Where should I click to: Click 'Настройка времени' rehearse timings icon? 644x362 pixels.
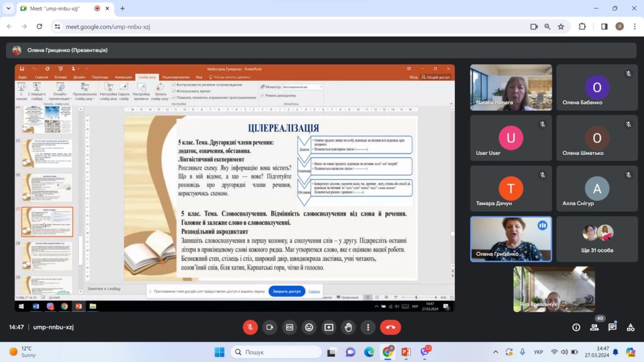tap(141, 91)
